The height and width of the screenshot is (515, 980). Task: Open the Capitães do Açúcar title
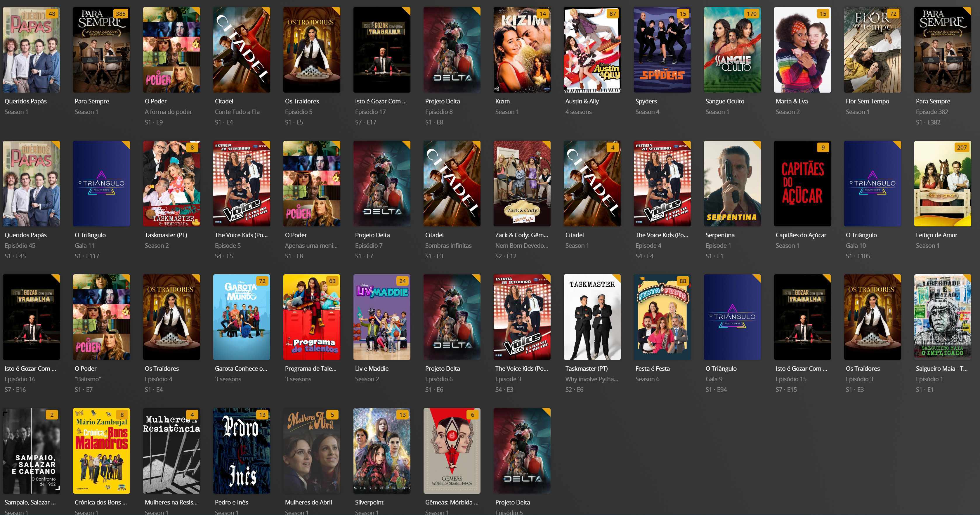click(x=801, y=235)
